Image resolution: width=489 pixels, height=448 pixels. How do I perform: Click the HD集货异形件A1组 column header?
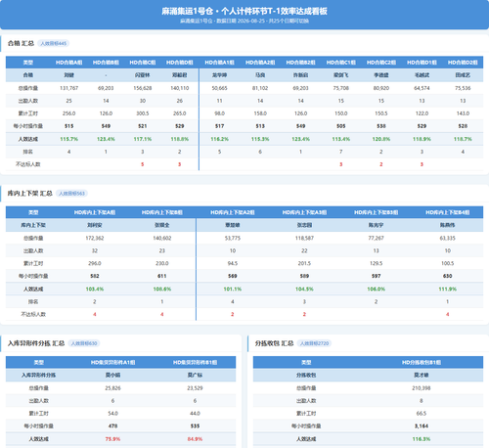tap(112, 363)
